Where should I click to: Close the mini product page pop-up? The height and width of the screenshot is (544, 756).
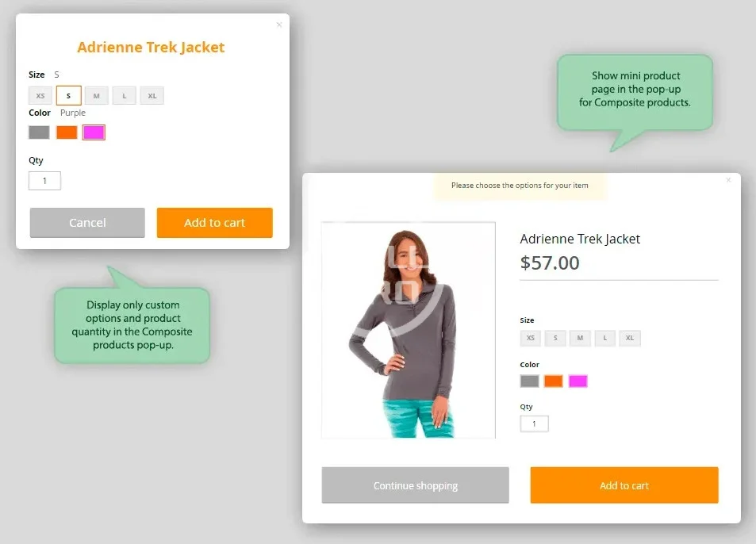click(728, 180)
